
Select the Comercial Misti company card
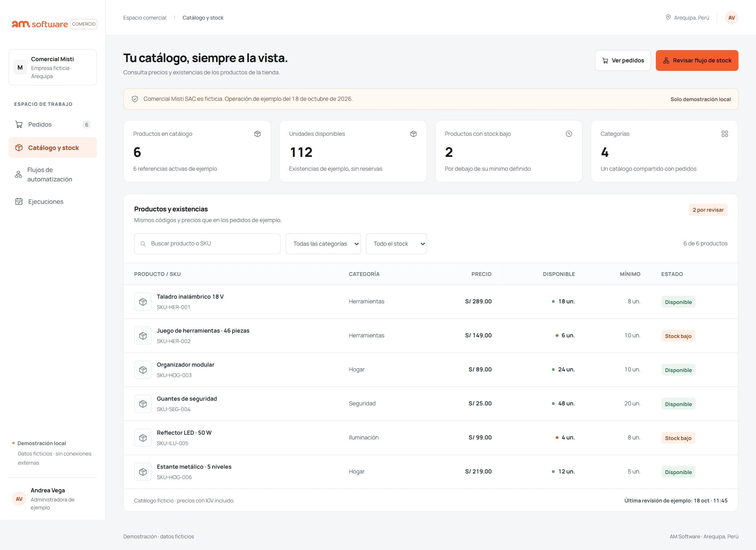(53, 67)
